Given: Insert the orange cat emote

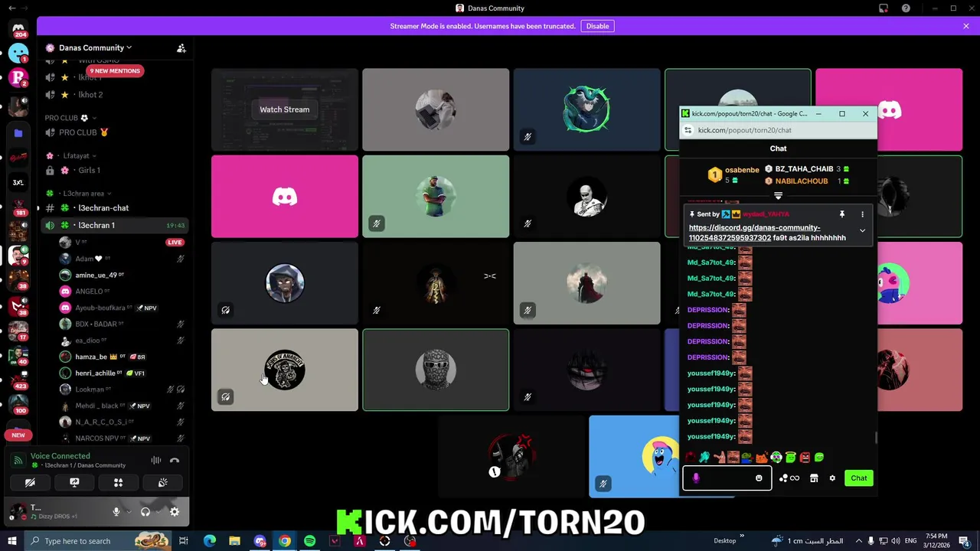Looking at the screenshot, I should pos(761,458).
